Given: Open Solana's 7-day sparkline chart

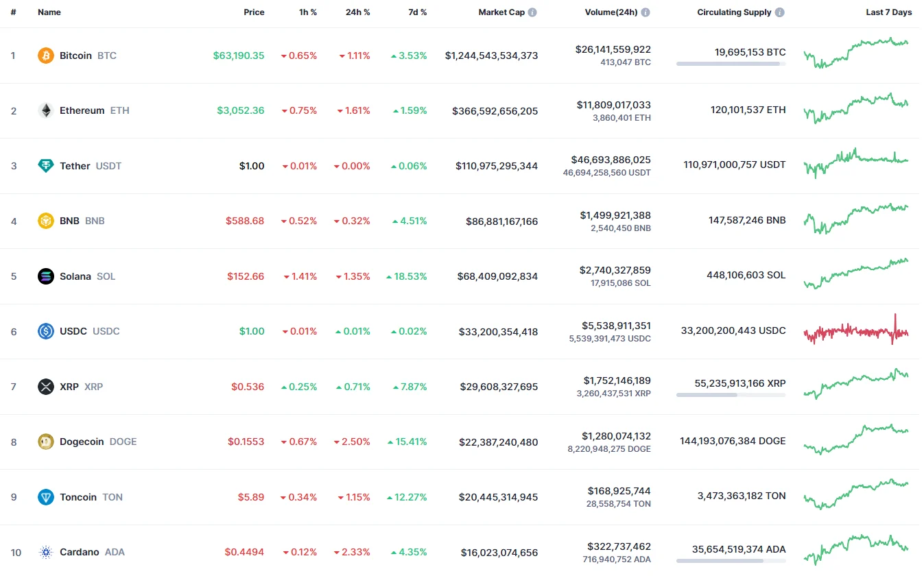Looking at the screenshot, I should [x=856, y=274].
